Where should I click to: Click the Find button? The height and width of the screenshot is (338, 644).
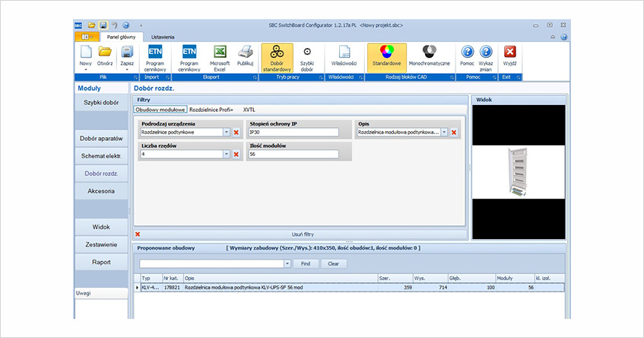tap(306, 263)
